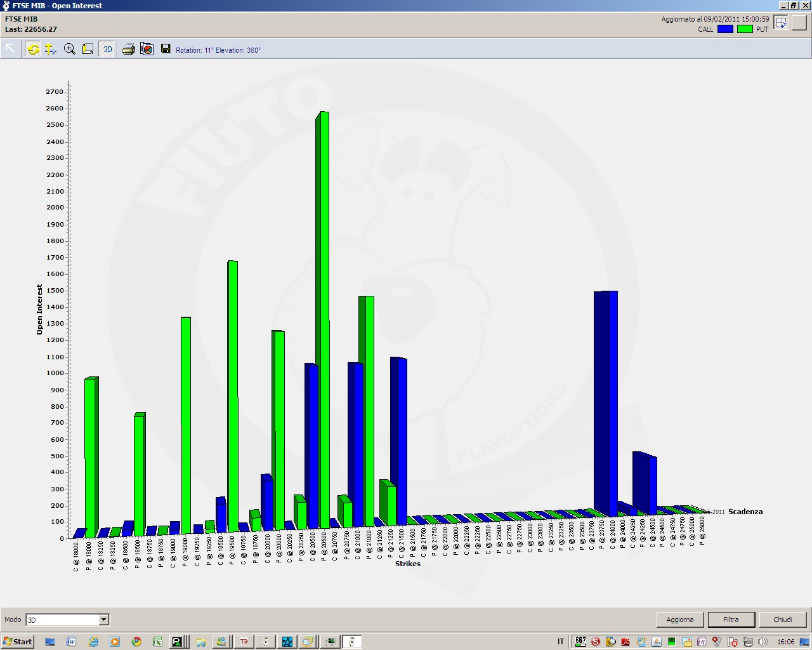Click the Aggiorna button

tap(680, 620)
